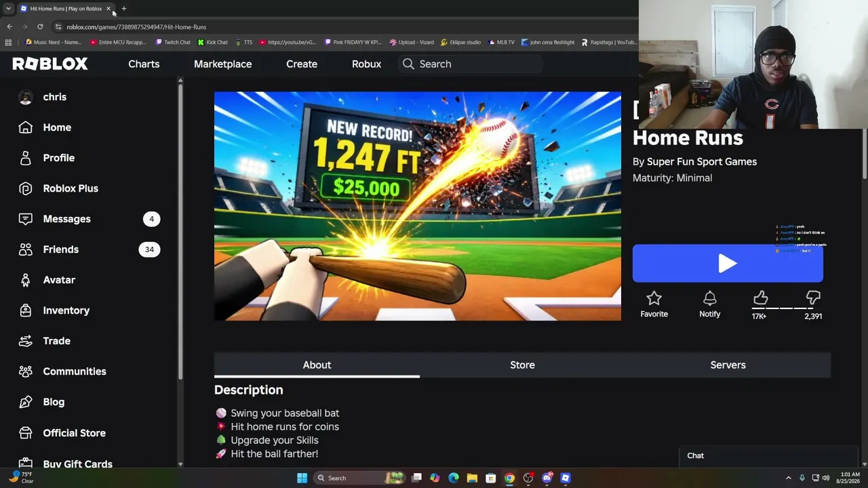Reload the page with the refresh icon

click(40, 26)
